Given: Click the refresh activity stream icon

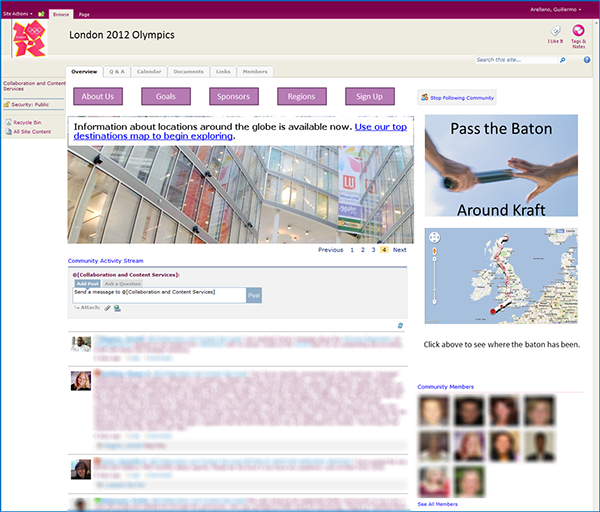Looking at the screenshot, I should [400, 326].
